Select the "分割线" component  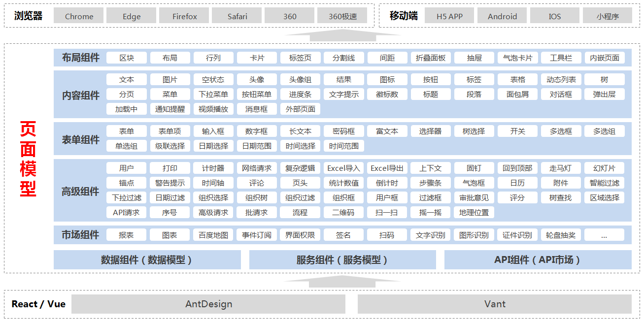tap(343, 58)
